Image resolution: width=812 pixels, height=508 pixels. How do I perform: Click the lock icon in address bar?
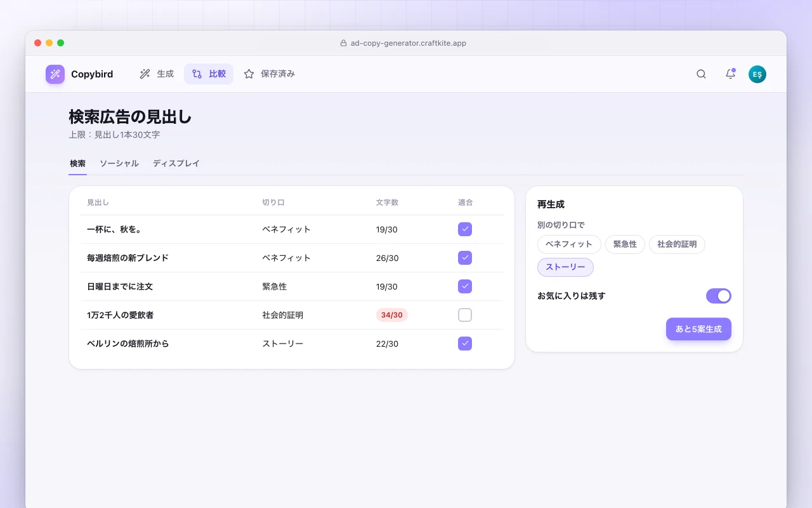[343, 43]
